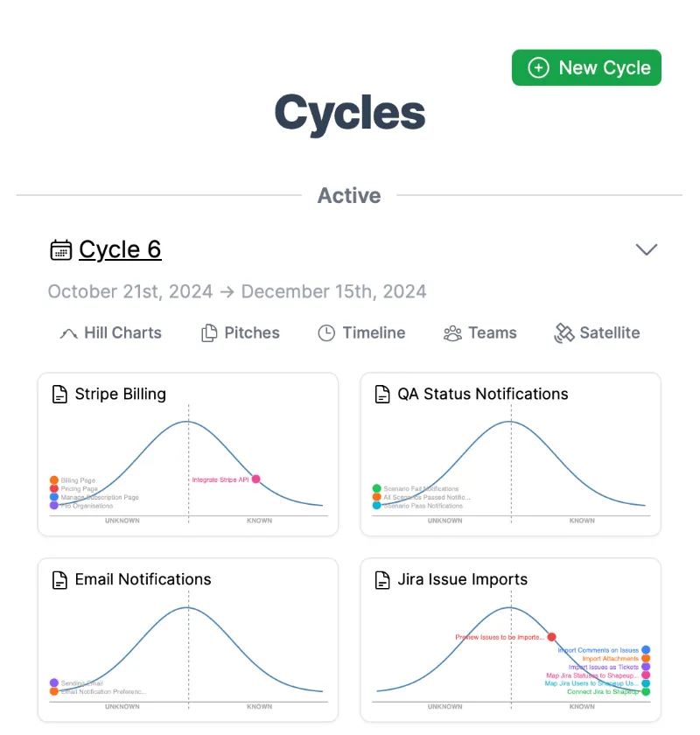Select the blue Import Comments on Issues dot
The image size is (700, 735).
pos(646,650)
